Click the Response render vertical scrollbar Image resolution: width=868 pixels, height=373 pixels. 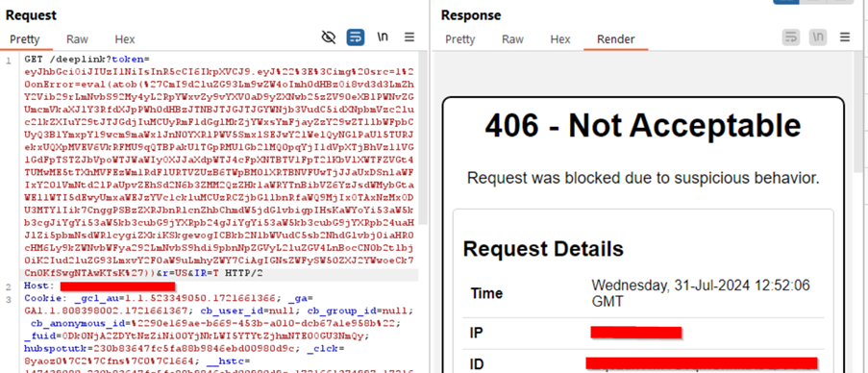point(859,111)
